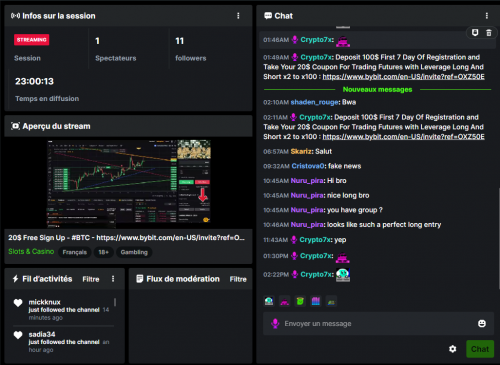The width and height of the screenshot is (500, 365).
Task: Click the lightning icon of Fil d'activités
Action: pos(15,279)
